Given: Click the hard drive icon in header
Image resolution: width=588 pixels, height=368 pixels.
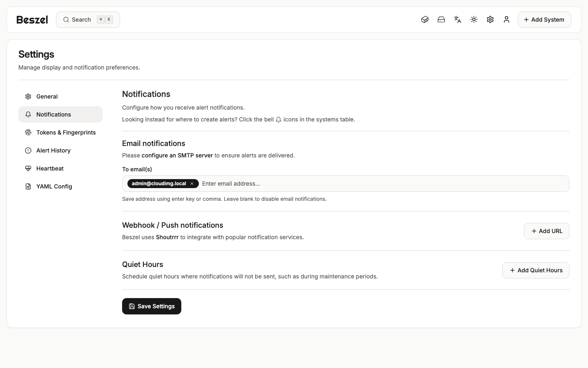Looking at the screenshot, I should coord(441,20).
